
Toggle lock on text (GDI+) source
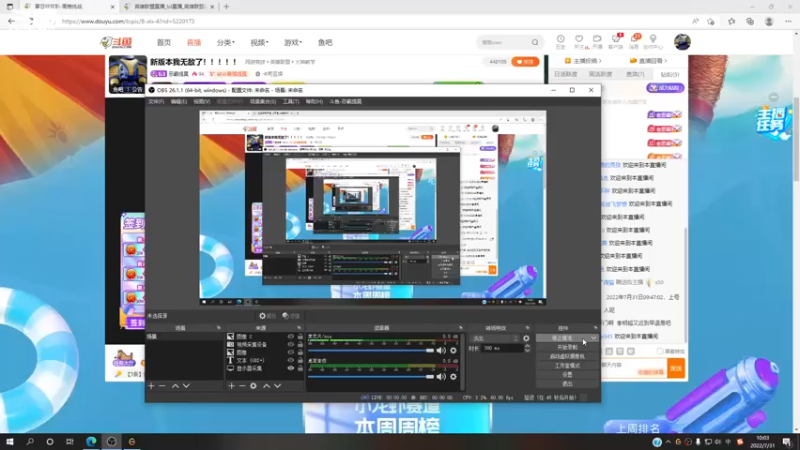pos(300,360)
